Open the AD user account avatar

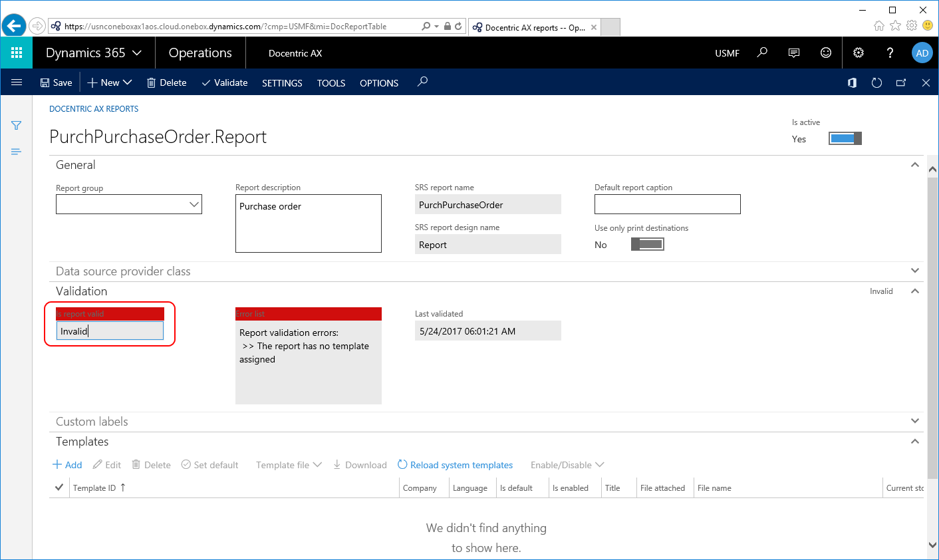pyautogui.click(x=922, y=53)
